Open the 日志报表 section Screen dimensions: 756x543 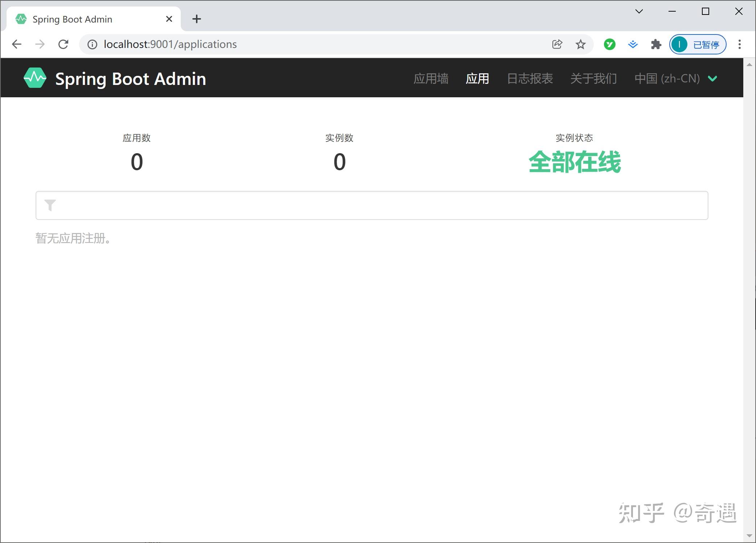point(530,78)
